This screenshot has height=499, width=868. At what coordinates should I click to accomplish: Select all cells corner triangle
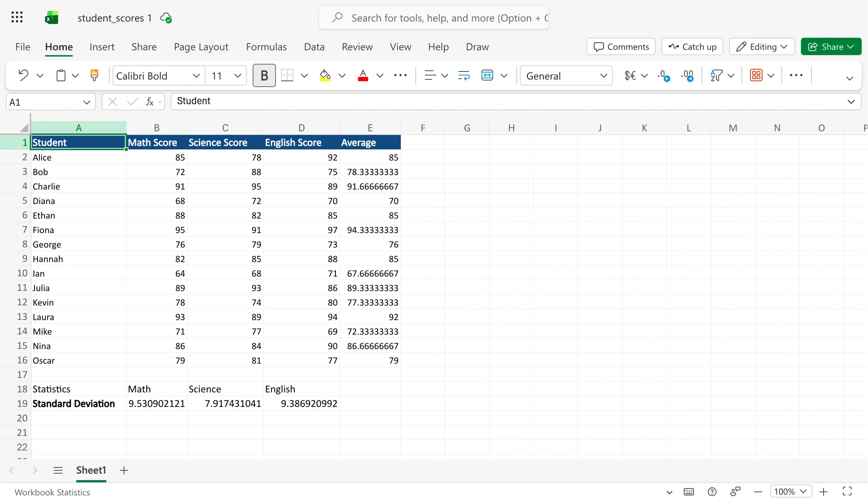(x=24, y=128)
